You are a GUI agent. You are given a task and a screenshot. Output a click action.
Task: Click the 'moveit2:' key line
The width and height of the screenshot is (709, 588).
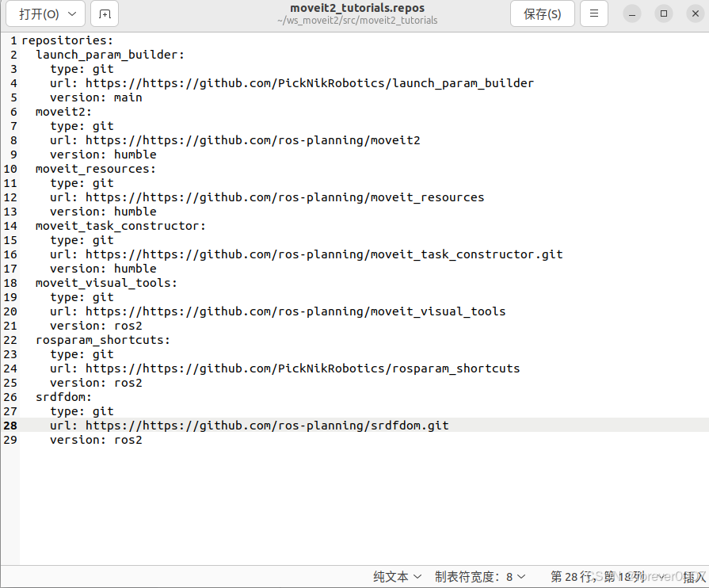(63, 112)
